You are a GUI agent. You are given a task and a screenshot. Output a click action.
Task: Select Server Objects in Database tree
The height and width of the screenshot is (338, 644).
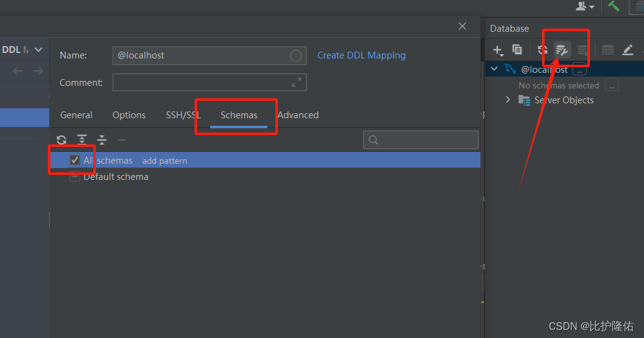pos(564,100)
